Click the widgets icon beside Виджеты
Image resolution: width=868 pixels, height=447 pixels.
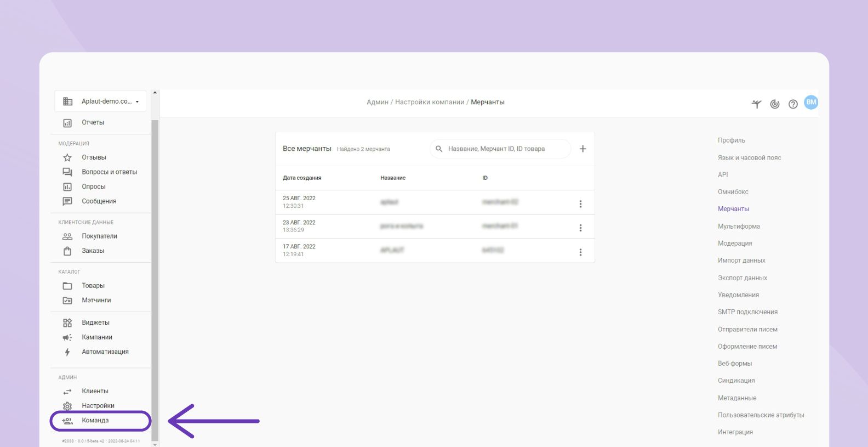click(x=67, y=323)
